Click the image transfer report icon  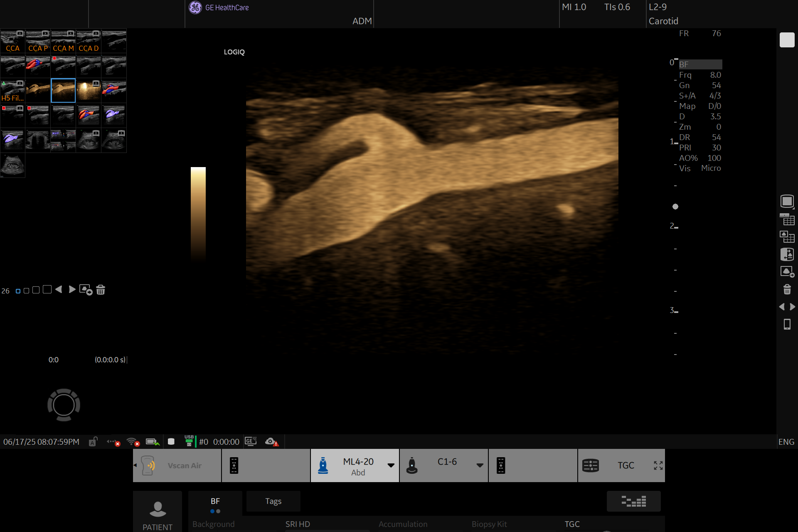pyautogui.click(x=787, y=254)
